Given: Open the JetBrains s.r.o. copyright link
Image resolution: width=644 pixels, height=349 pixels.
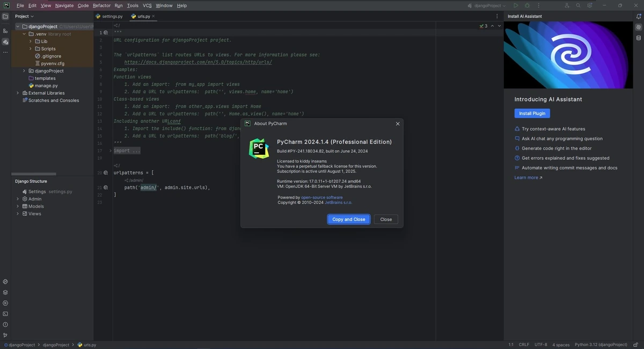Looking at the screenshot, I should (339, 202).
